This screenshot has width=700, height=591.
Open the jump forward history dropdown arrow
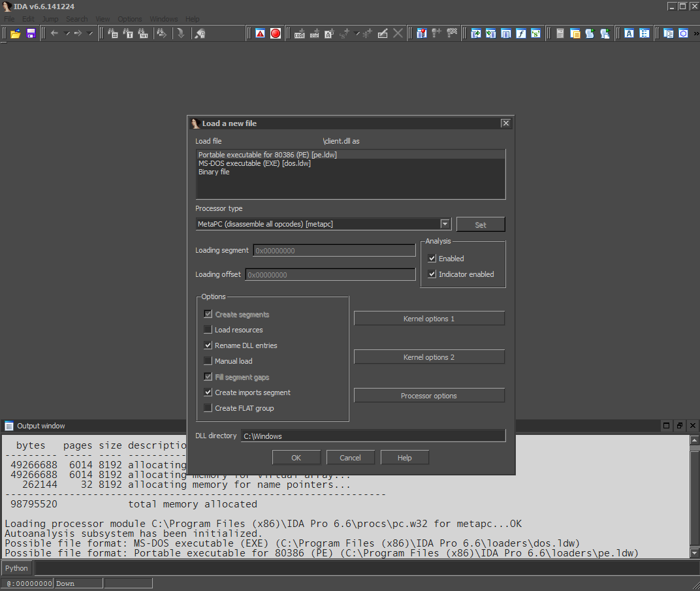90,33
